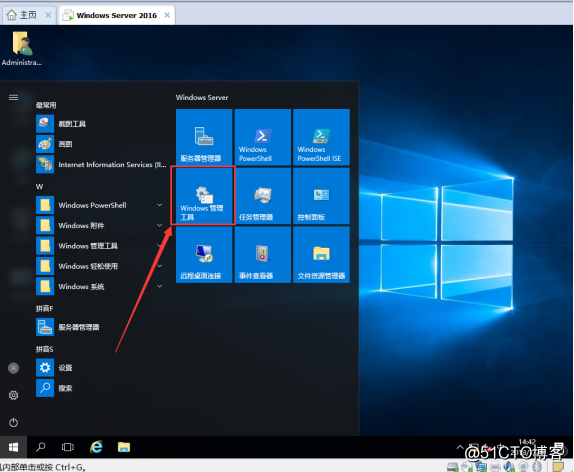Viewport: 574px width, 472px height.
Task: Open the 任务管理器 tile
Action: [262, 196]
